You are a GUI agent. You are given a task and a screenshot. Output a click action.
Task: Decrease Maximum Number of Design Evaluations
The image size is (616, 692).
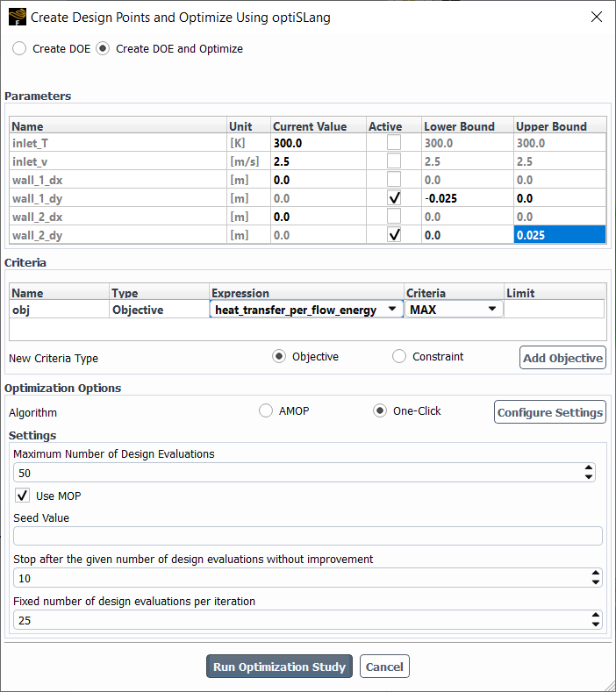click(588, 477)
